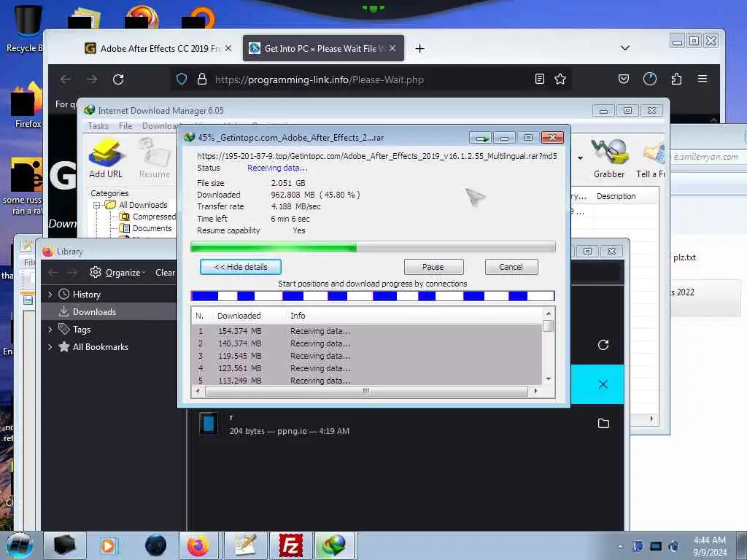This screenshot has height=560, width=747.
Task: Open a new Firefox tab
Action: click(x=419, y=49)
